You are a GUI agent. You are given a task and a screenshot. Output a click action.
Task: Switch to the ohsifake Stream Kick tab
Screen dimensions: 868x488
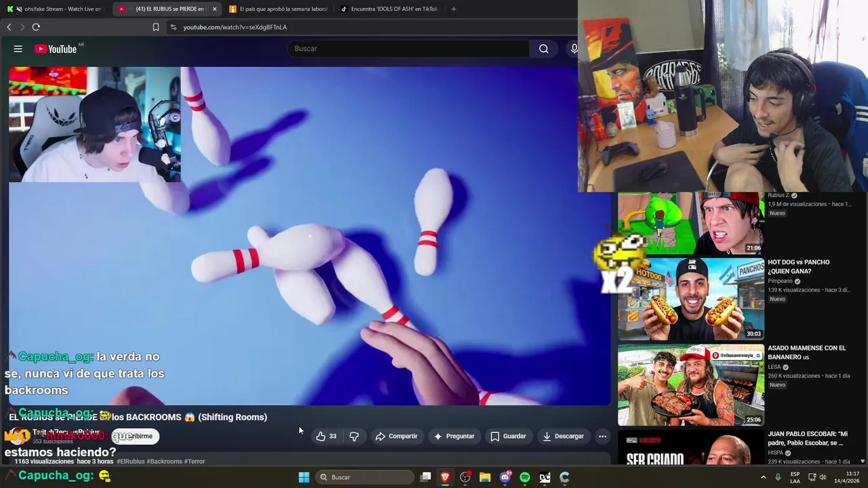point(57,9)
